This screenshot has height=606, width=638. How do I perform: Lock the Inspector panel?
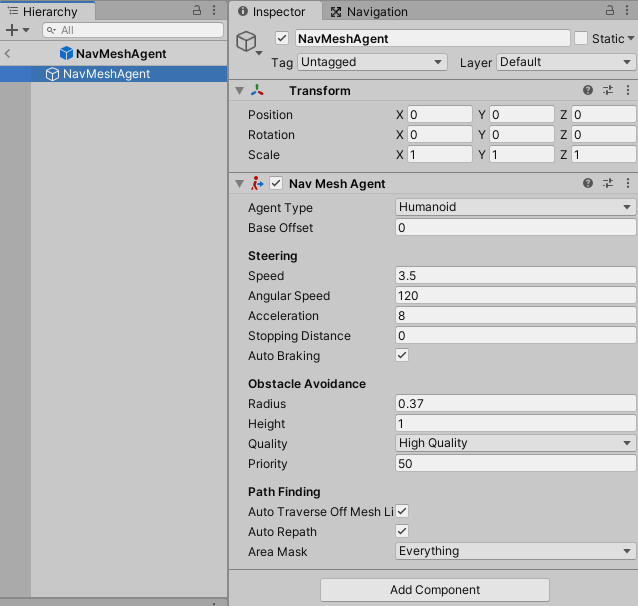610,10
